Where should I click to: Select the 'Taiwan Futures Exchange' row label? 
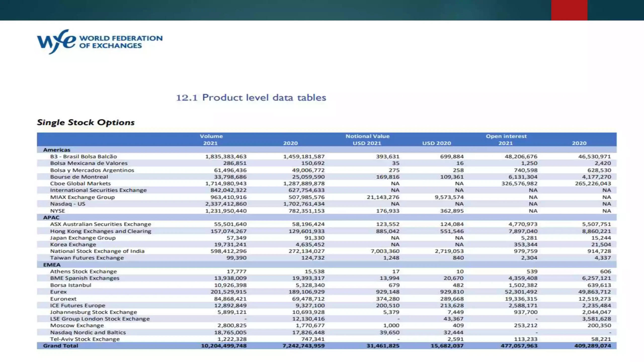pyautogui.click(x=87, y=258)
